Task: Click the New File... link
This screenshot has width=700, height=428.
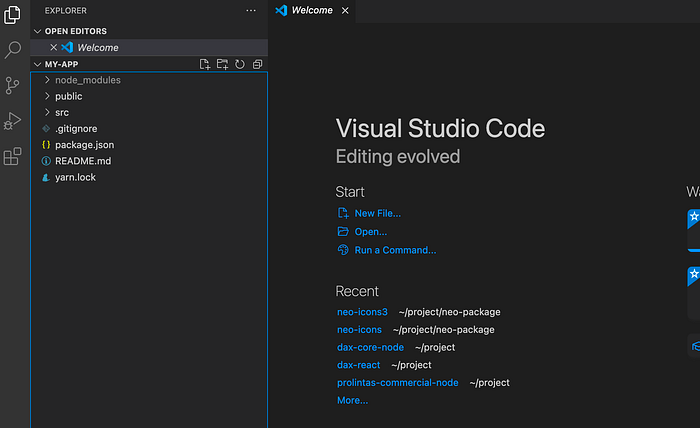Action: click(x=377, y=213)
